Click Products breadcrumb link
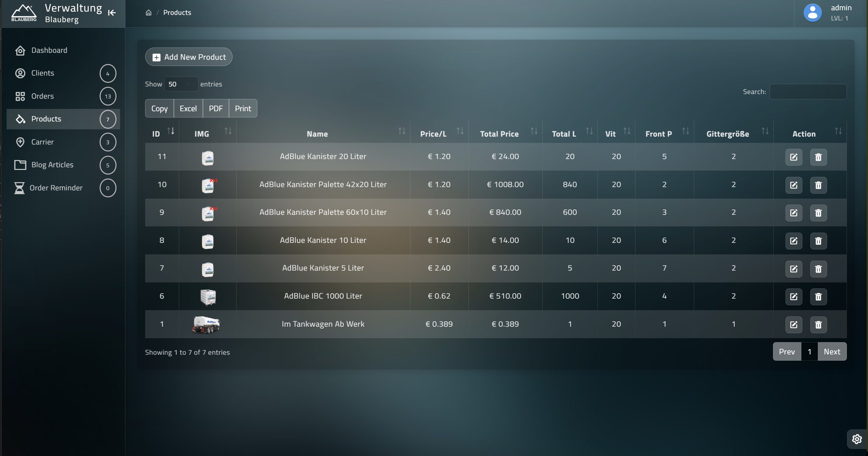Screen dimensions: 868x456 pyautogui.click(x=177, y=13)
